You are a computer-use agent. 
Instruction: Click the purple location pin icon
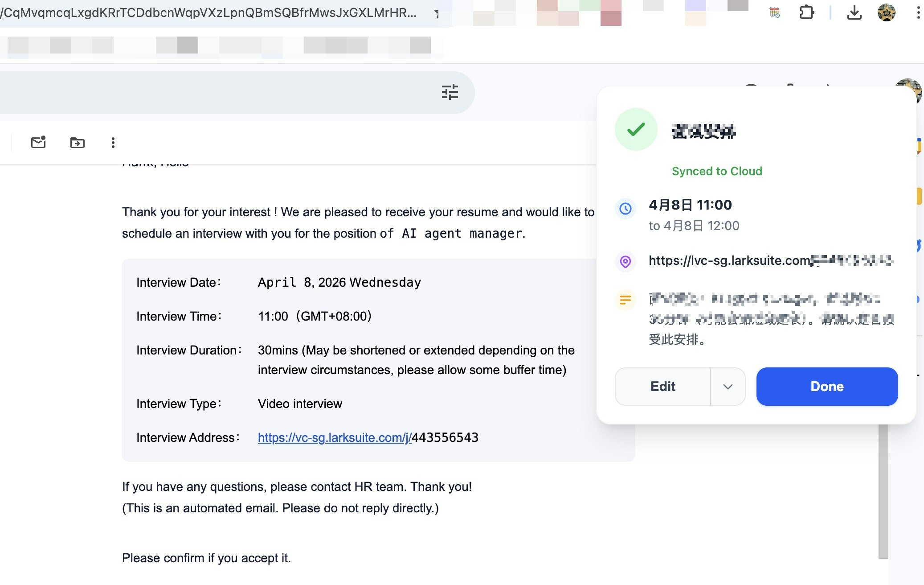tap(626, 261)
